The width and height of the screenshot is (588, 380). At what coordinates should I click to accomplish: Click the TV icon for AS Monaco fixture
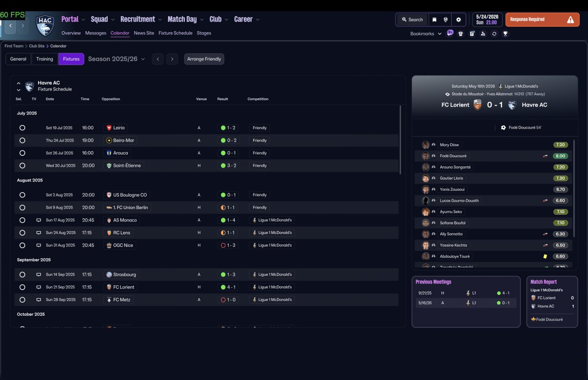point(39,220)
